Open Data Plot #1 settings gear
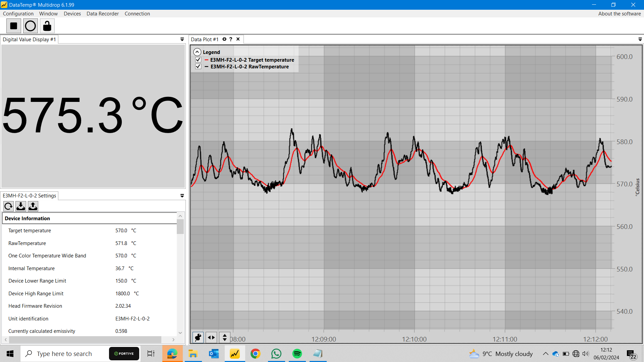This screenshot has width=644, height=362. 224,39
